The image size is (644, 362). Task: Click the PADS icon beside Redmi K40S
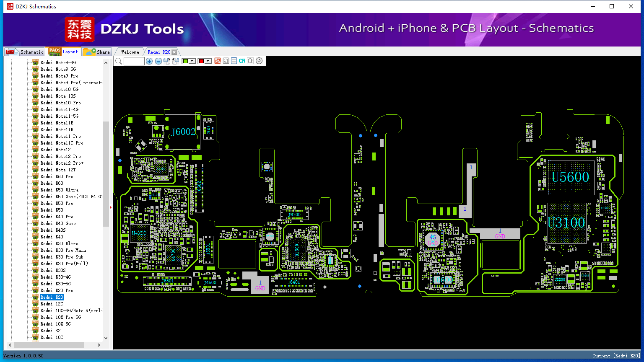pyautogui.click(x=35, y=230)
